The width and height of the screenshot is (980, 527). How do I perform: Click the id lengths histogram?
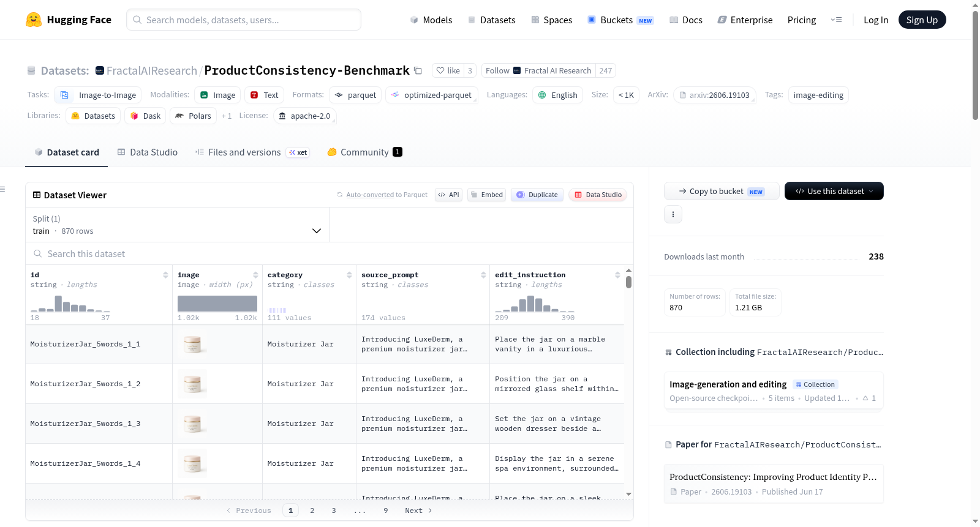point(70,304)
